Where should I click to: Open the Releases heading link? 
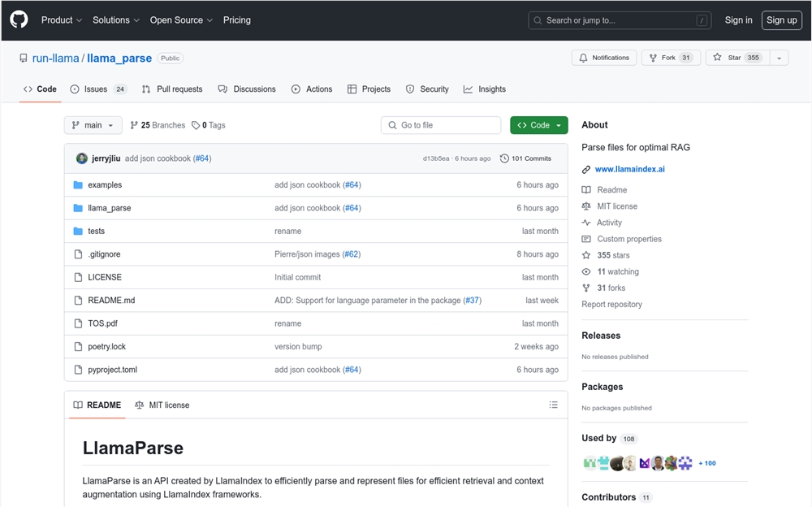(601, 336)
